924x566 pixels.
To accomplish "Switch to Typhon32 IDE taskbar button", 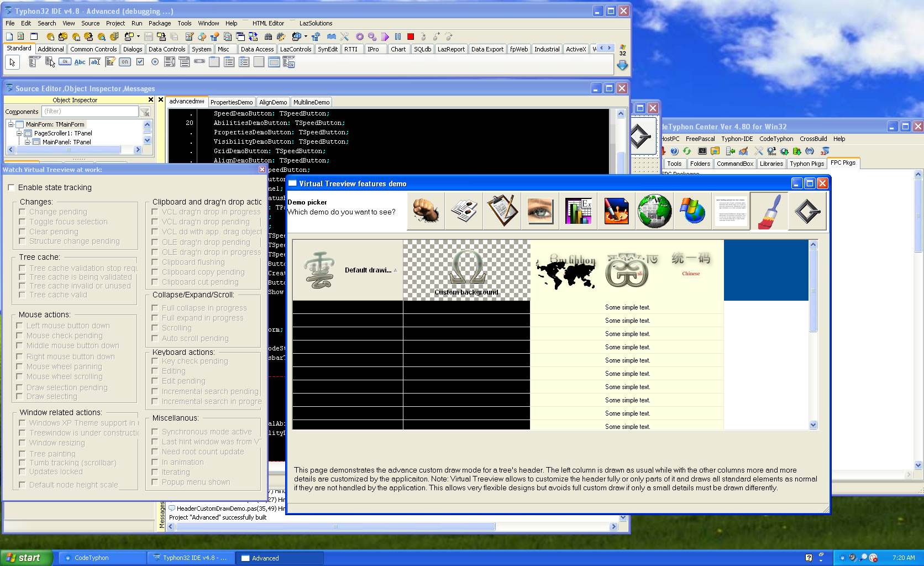I will 191,558.
